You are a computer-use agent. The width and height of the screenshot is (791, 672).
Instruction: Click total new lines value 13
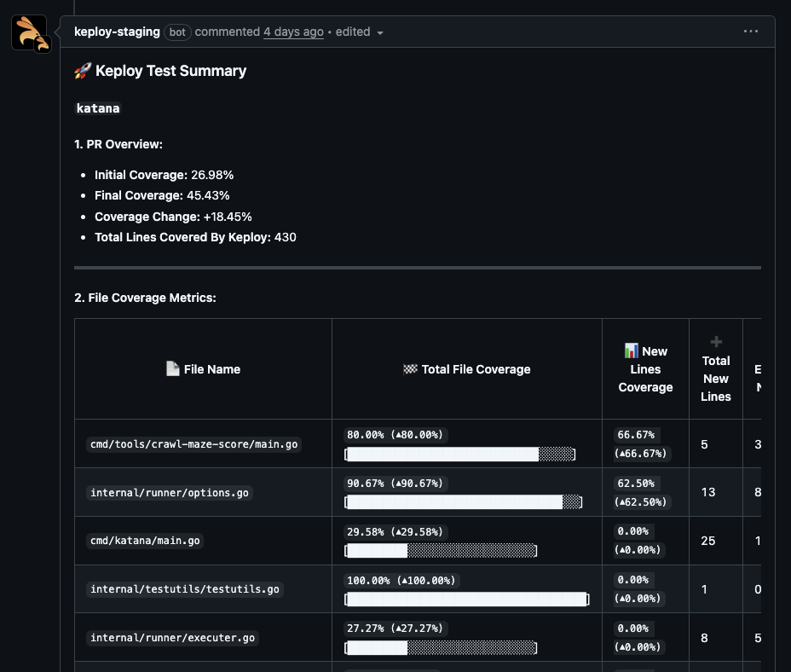tap(707, 492)
